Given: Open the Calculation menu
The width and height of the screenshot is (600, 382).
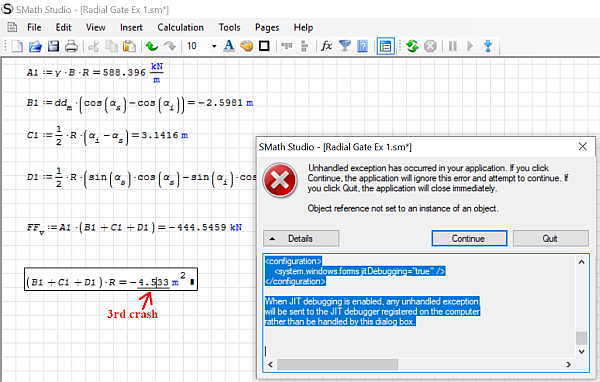Looking at the screenshot, I should tap(180, 28).
